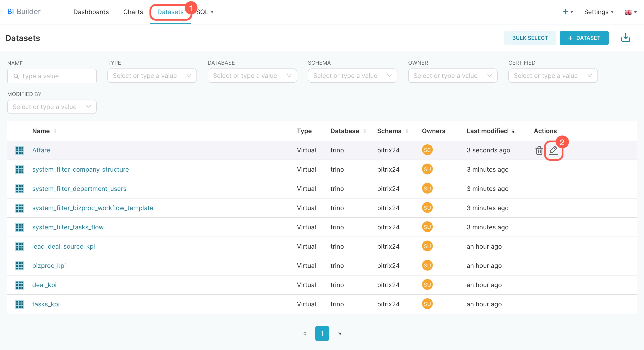Open the MODIFIED BY filter dropdown

(52, 107)
